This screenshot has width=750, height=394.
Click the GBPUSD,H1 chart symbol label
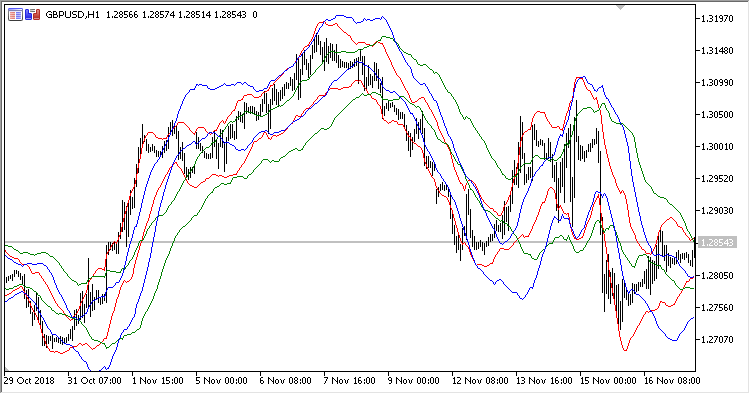point(72,15)
